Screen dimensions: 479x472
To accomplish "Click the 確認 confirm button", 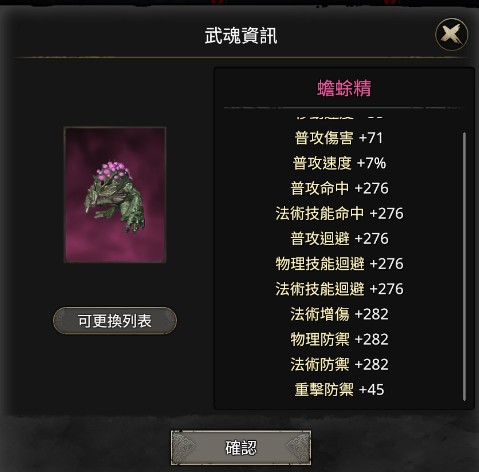I will [241, 448].
